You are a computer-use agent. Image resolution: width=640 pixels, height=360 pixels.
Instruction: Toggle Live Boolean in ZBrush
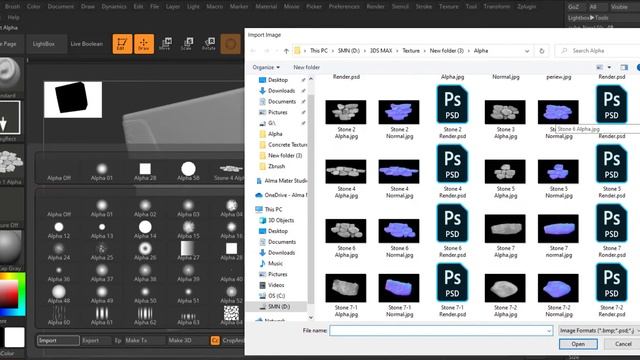pos(87,44)
